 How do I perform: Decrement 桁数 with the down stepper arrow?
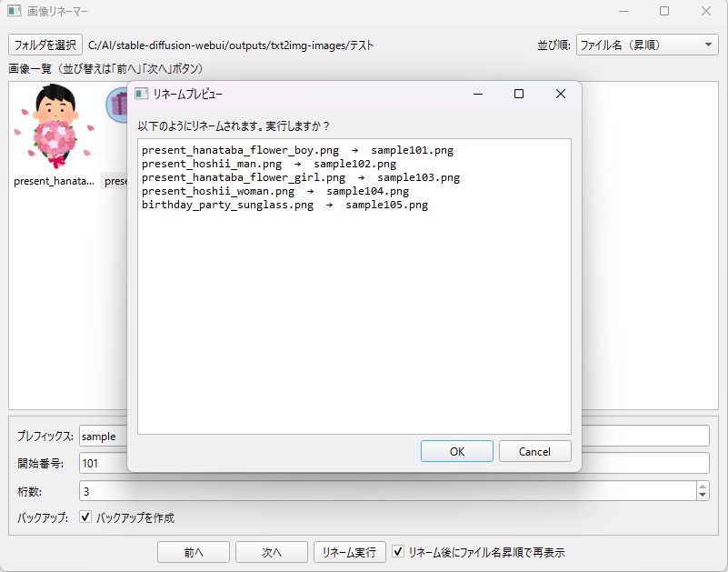[x=701, y=495]
